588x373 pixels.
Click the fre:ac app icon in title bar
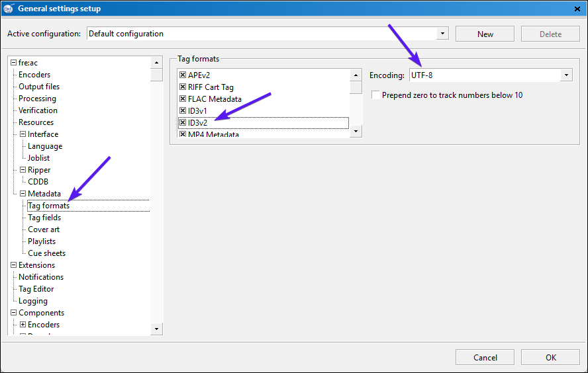tap(9, 8)
